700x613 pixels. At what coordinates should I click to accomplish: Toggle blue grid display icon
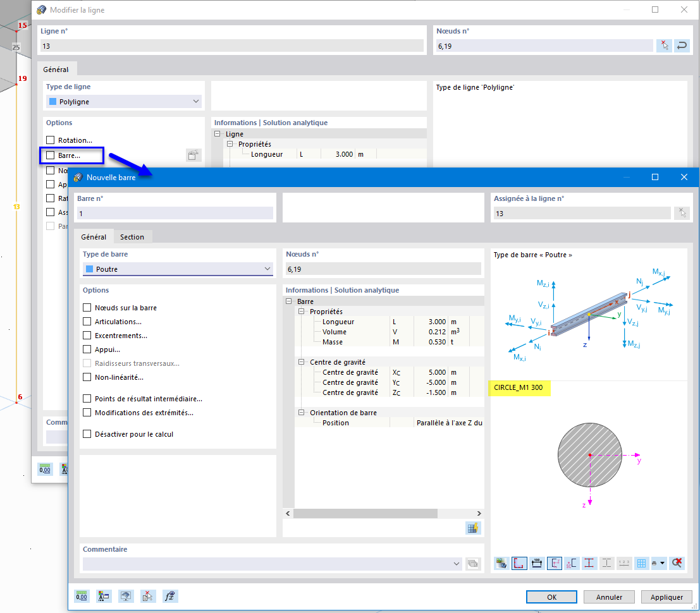[x=641, y=563]
